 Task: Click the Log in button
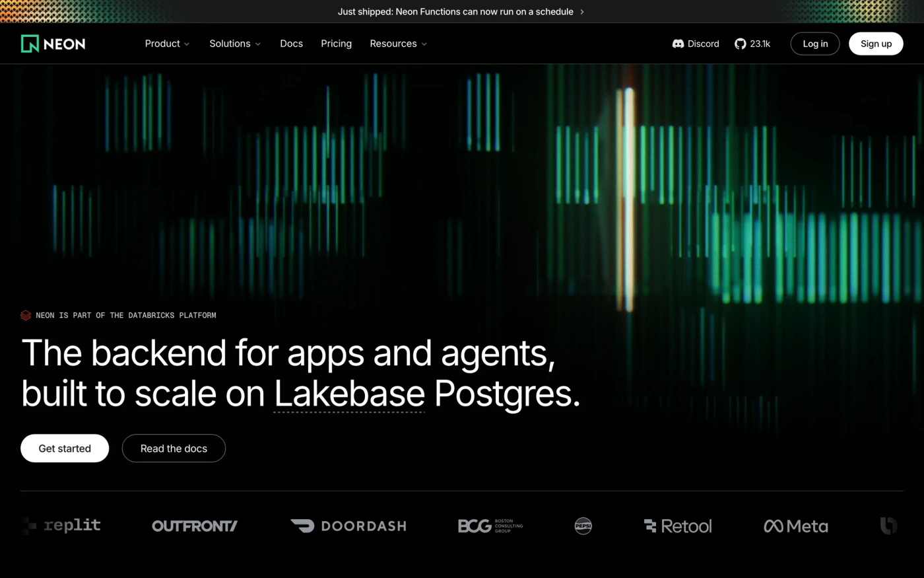coord(815,44)
